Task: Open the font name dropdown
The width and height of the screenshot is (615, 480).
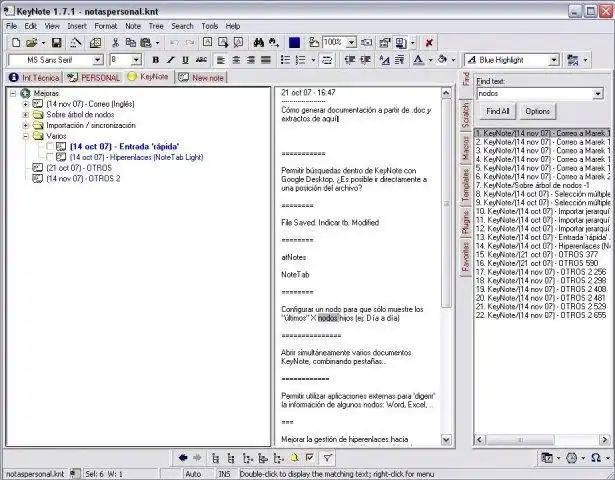Action: [97, 60]
